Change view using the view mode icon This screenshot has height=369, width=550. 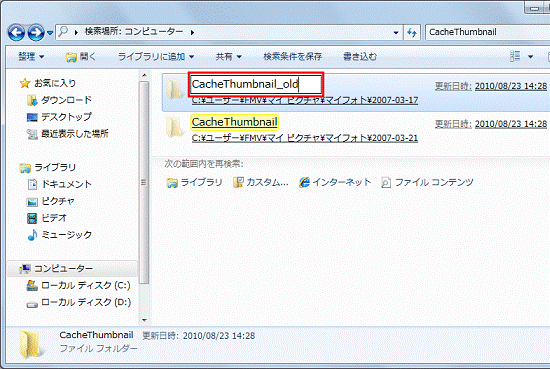click(x=515, y=56)
